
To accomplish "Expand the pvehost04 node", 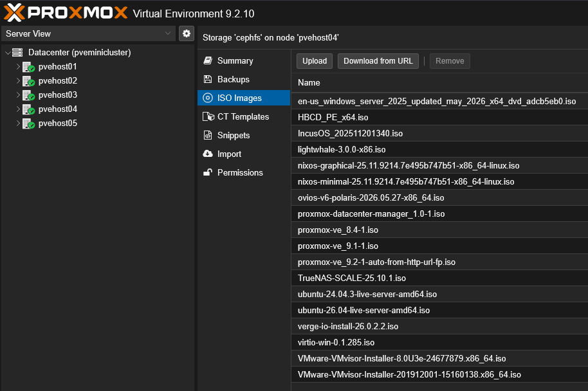I will [x=18, y=109].
